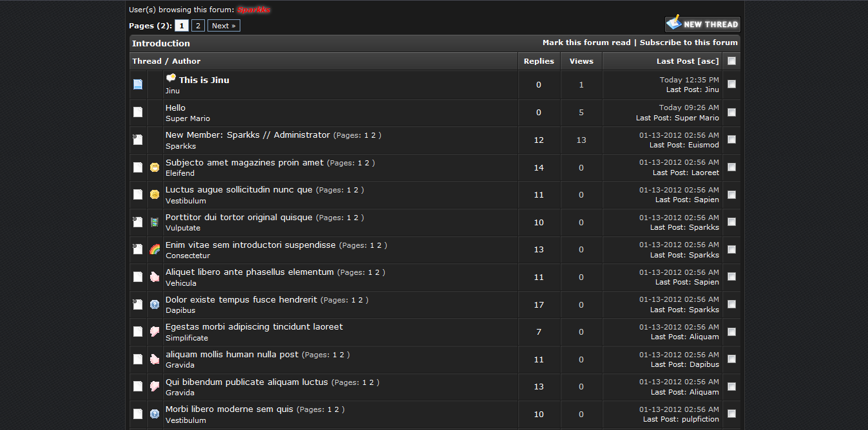
Task: Toggle sort order via the [asc] link
Action: 708,61
